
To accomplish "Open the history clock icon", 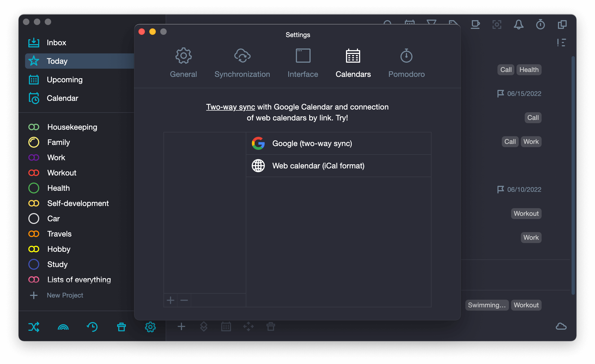I will tap(92, 327).
